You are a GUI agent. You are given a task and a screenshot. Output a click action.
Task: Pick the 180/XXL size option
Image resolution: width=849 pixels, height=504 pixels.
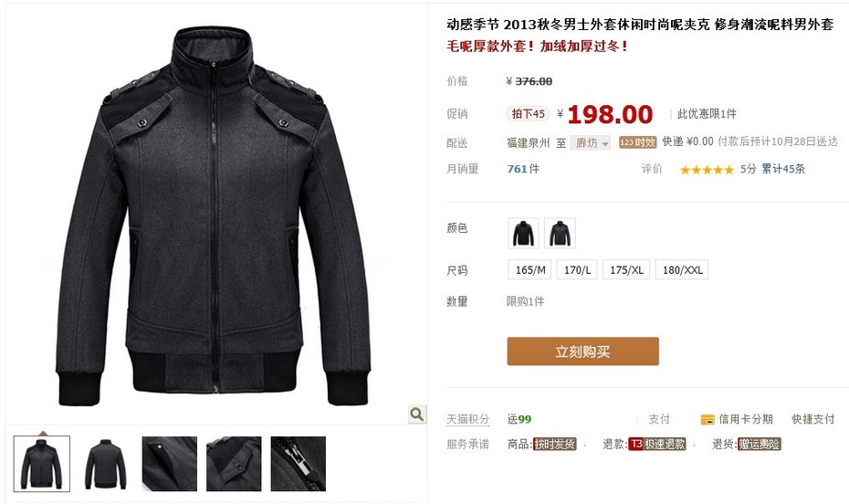682,269
